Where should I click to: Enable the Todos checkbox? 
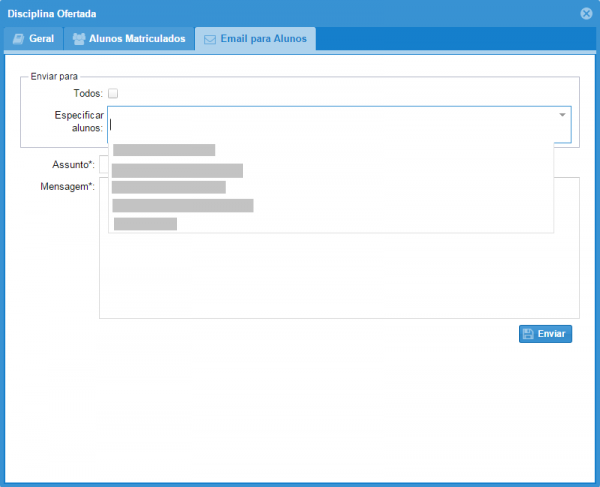[x=113, y=93]
